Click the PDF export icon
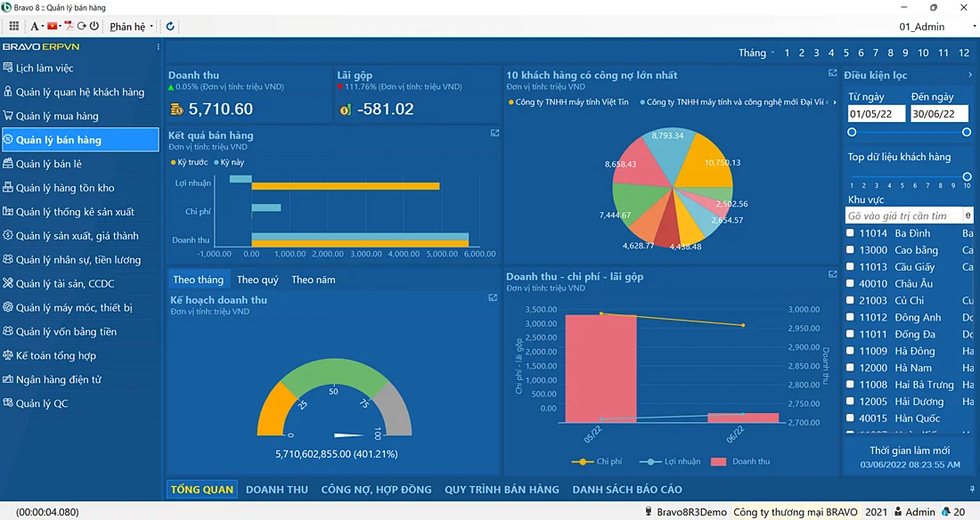This screenshot has height=520, width=980. 68,27
